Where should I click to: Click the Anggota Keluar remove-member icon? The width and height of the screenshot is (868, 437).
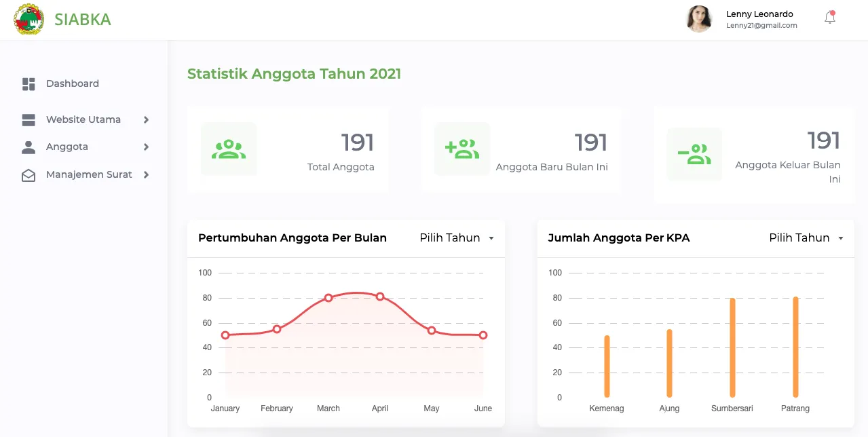tap(694, 155)
